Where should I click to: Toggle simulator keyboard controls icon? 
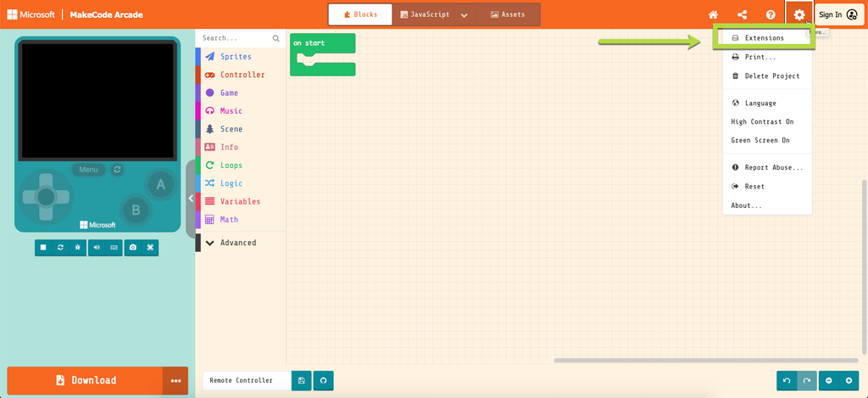tap(114, 248)
